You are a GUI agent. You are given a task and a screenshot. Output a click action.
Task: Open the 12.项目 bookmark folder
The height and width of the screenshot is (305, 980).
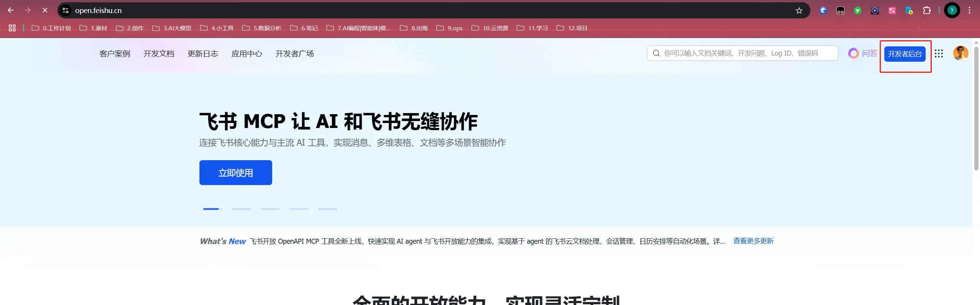572,28
